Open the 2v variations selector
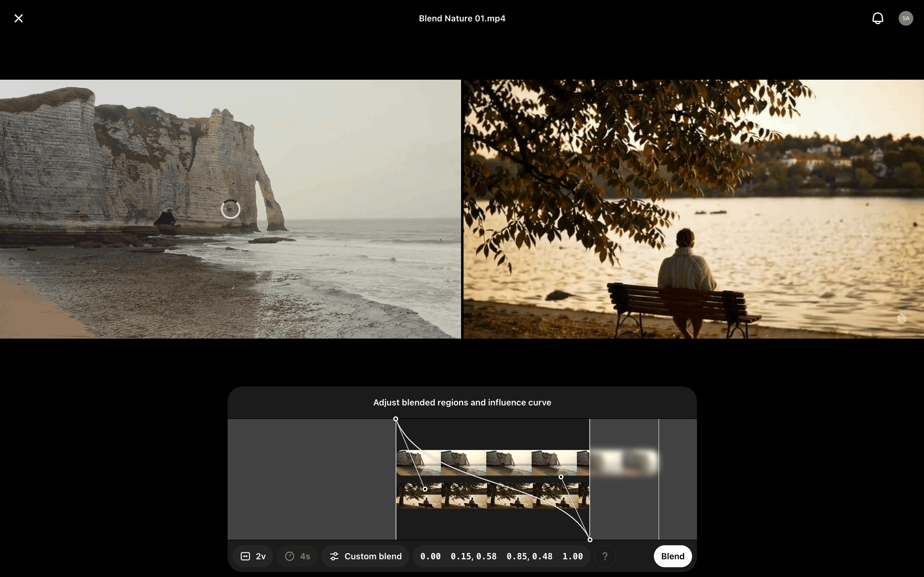924x577 pixels. coord(253,556)
